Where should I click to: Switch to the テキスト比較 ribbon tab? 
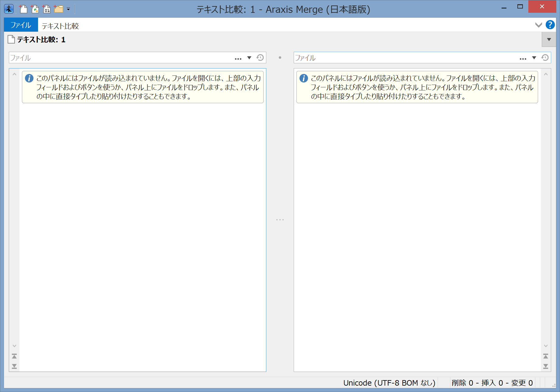click(60, 26)
